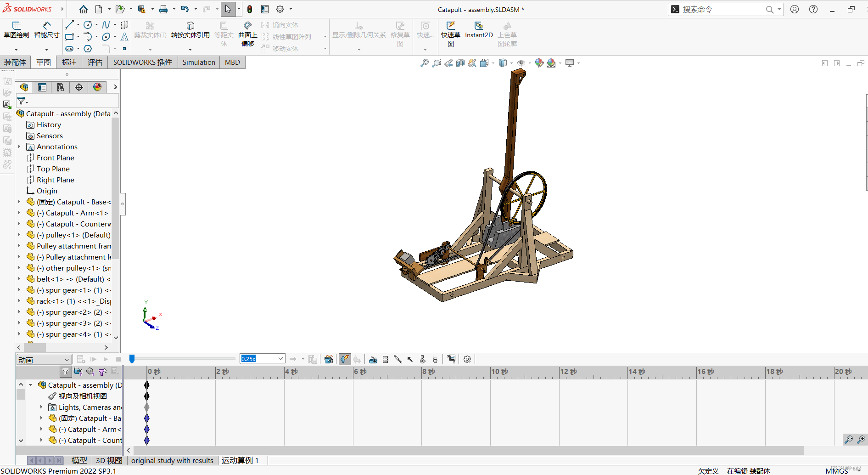Click the Play button in motion toolbar
The width and height of the screenshot is (868, 475).
(106, 359)
